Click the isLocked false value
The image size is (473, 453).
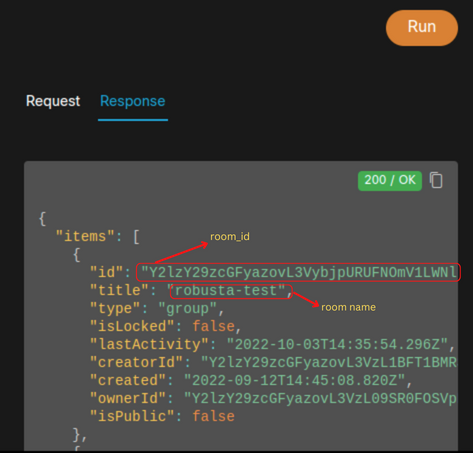pos(213,326)
